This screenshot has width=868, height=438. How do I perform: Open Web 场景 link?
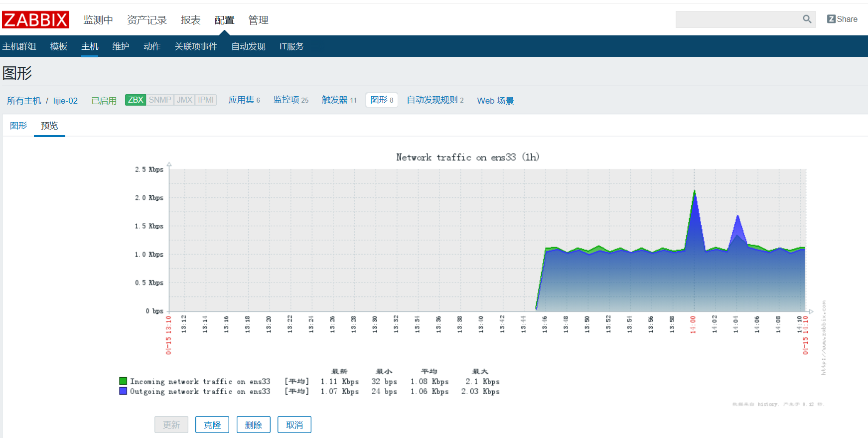pyautogui.click(x=495, y=101)
